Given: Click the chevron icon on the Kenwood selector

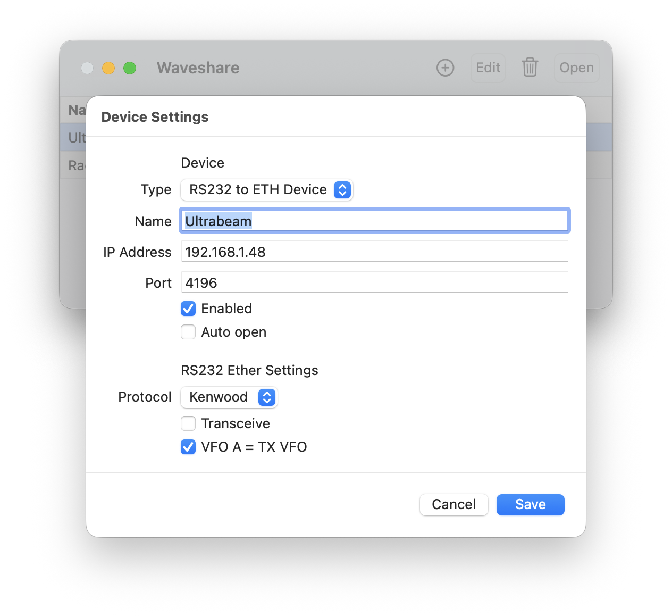Looking at the screenshot, I should pyautogui.click(x=267, y=397).
